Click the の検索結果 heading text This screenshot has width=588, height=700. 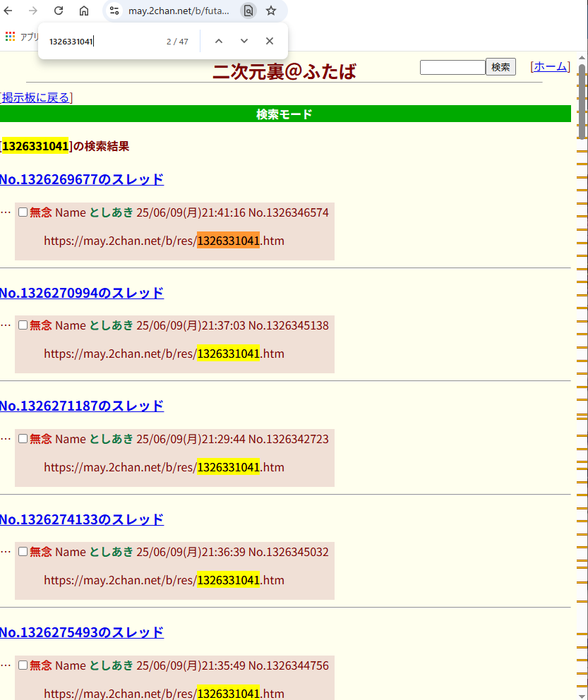(x=102, y=147)
